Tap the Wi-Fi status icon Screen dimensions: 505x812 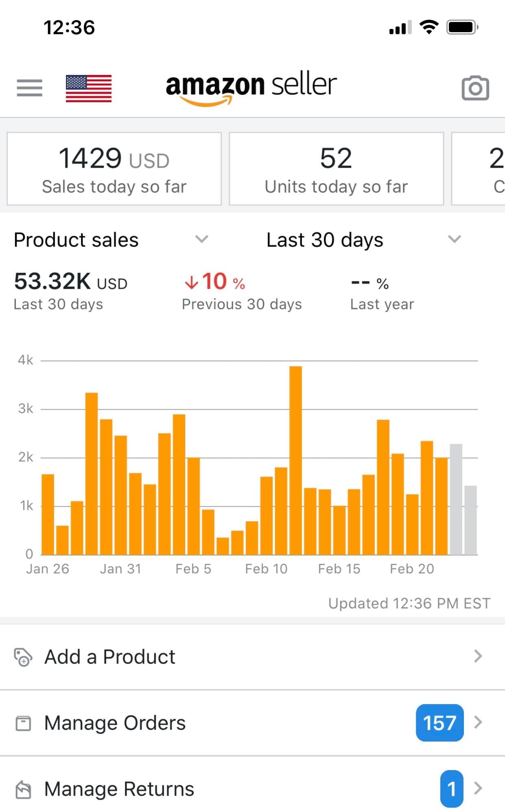point(428,28)
